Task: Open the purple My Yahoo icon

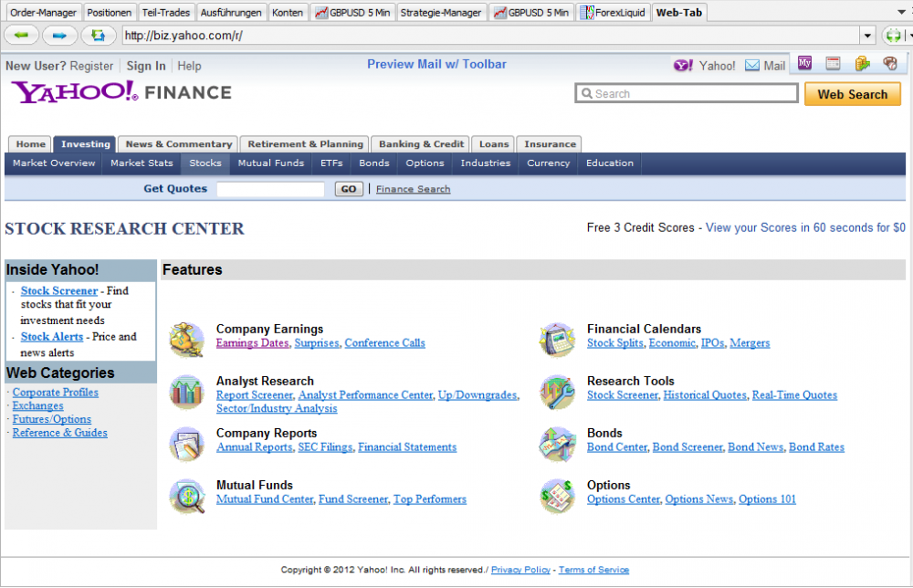Action: [x=804, y=63]
